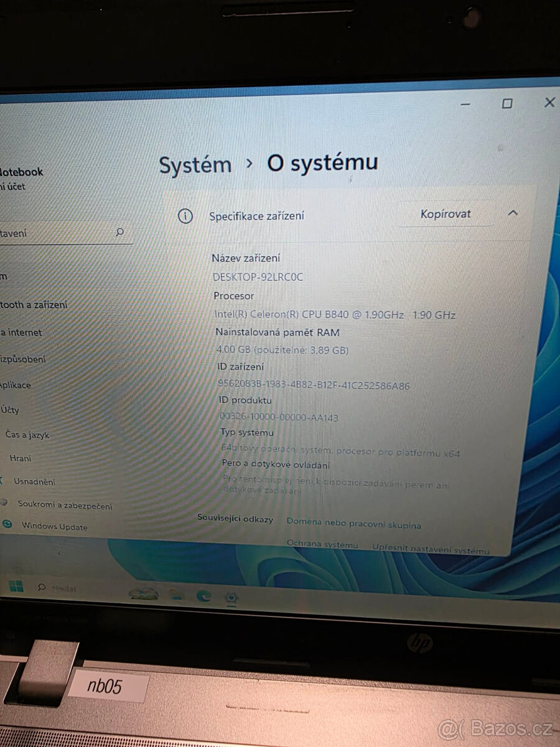
Task: Open Bluetooth a zařízení from the sidebar
Action: click(x=34, y=304)
